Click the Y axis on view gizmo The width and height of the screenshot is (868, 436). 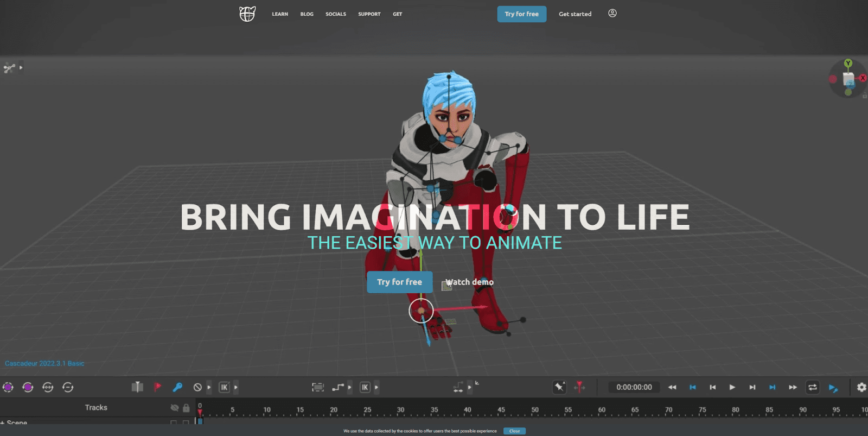(x=848, y=64)
